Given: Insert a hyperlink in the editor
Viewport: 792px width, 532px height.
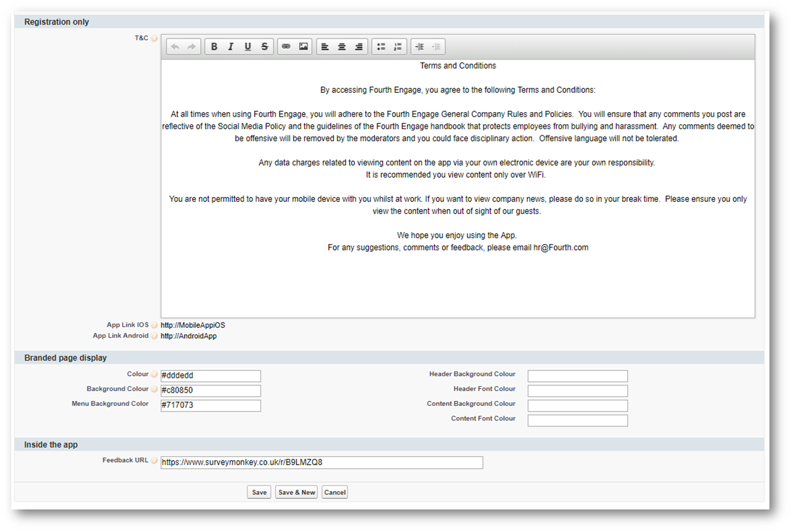Looking at the screenshot, I should point(286,47).
